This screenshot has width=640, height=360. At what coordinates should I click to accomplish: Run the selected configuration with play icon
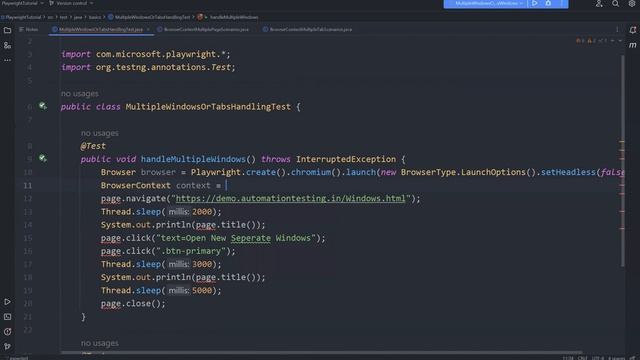coord(534,3)
